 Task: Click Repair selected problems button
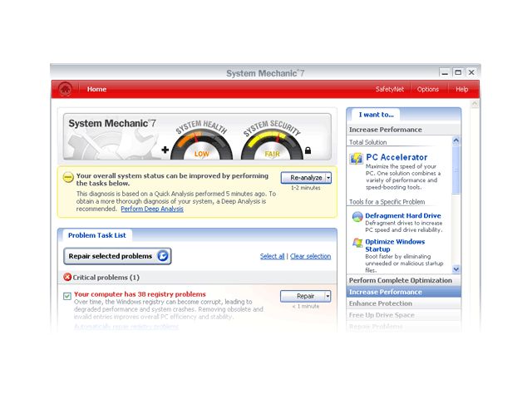pyautogui.click(x=117, y=256)
